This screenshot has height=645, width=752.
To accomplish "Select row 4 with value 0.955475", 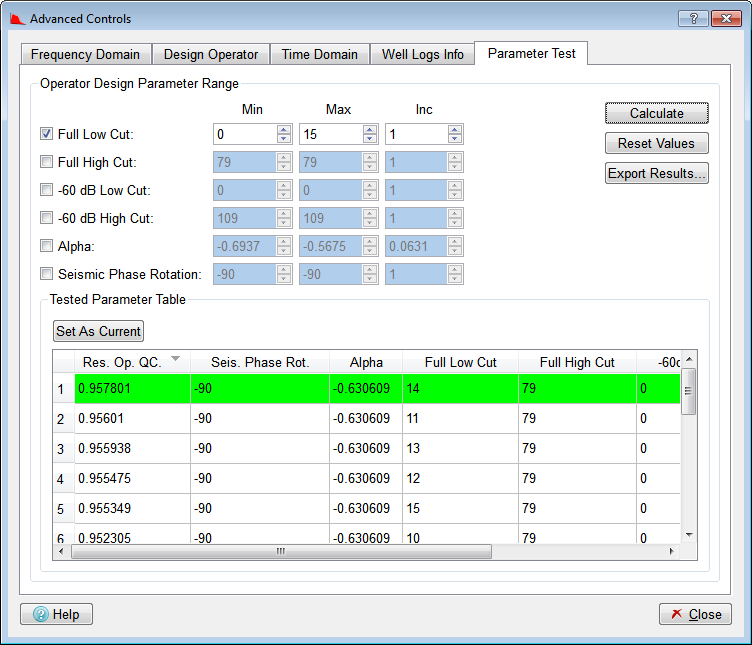I will tap(377, 479).
